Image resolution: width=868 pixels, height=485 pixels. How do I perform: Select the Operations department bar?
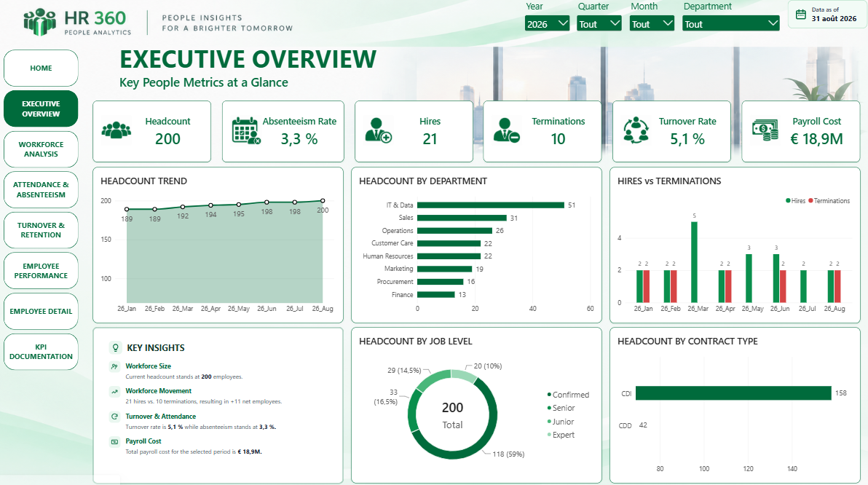click(x=454, y=230)
